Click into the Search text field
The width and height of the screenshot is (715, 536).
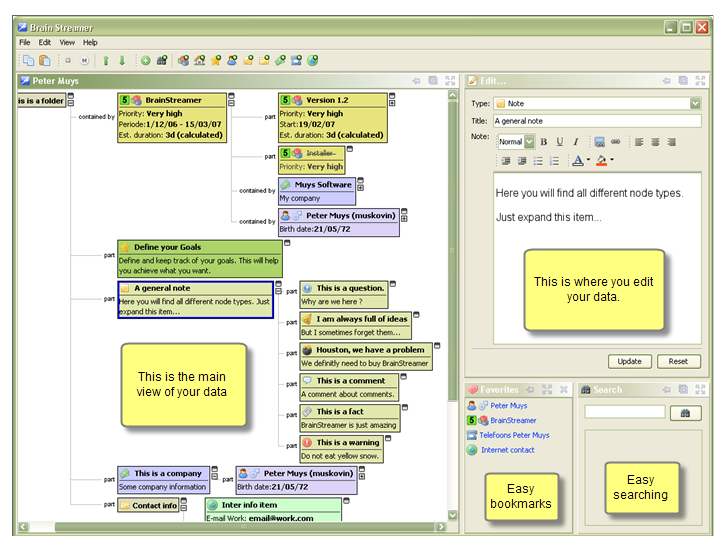tap(625, 412)
